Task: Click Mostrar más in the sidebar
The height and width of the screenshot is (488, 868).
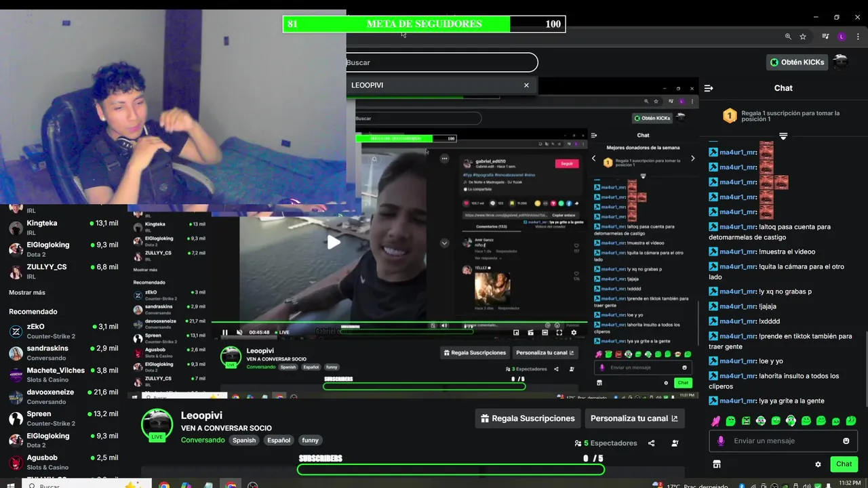Action: (27, 293)
